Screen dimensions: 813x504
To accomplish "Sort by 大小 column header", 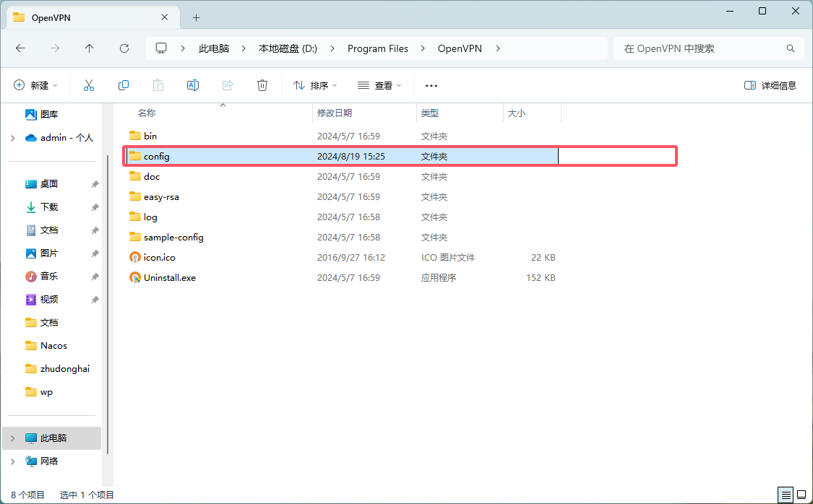I will pyautogui.click(x=516, y=113).
